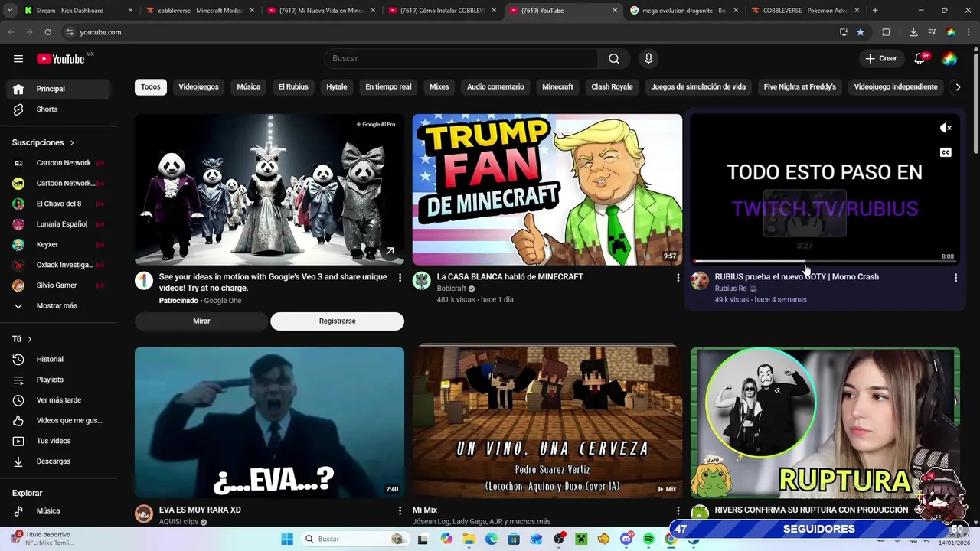Screen dimensions: 980x551
Task: Click Chrome address bar youtube.com
Action: coord(100,32)
